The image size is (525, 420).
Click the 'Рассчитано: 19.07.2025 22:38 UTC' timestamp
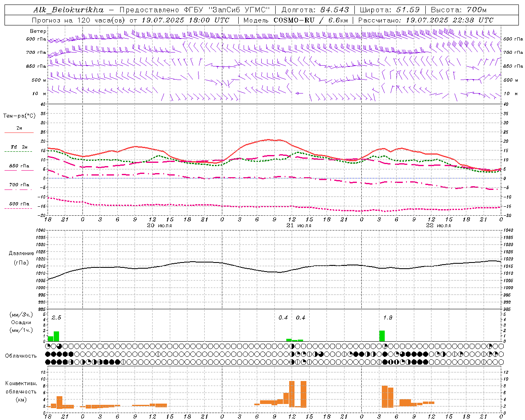point(426,20)
